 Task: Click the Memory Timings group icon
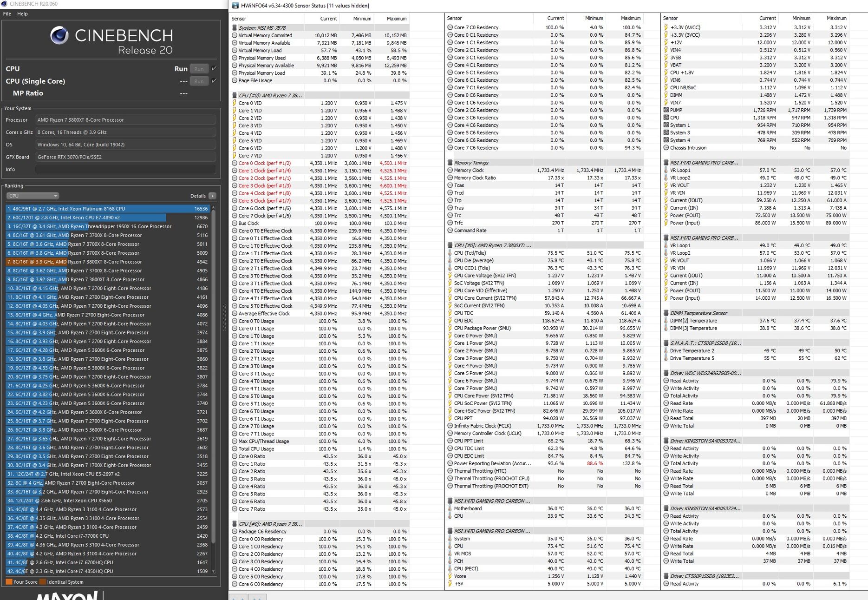450,163
